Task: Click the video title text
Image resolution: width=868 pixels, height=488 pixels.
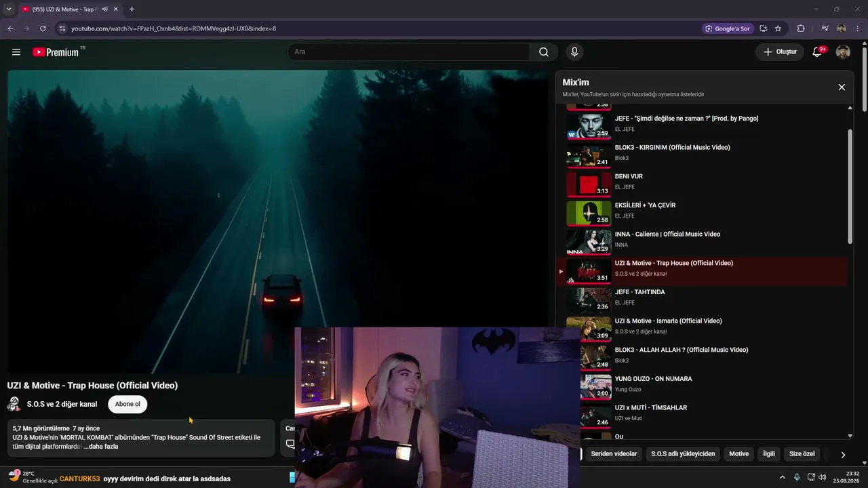Action: (x=92, y=386)
